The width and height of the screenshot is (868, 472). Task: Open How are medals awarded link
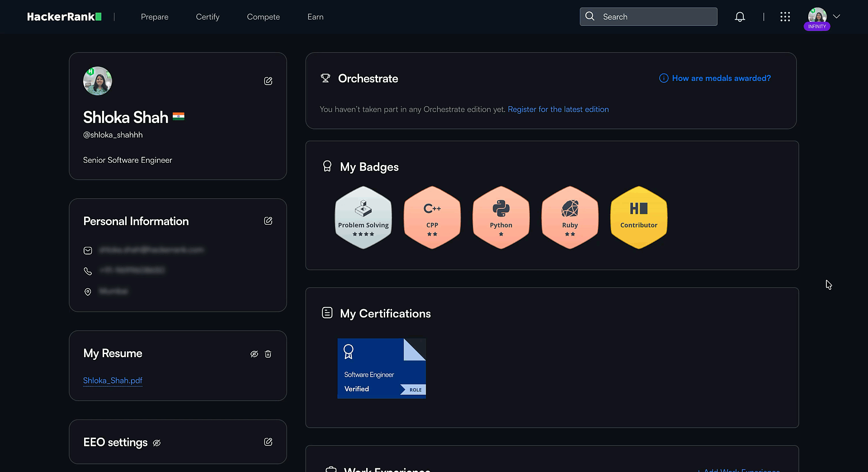tap(715, 78)
